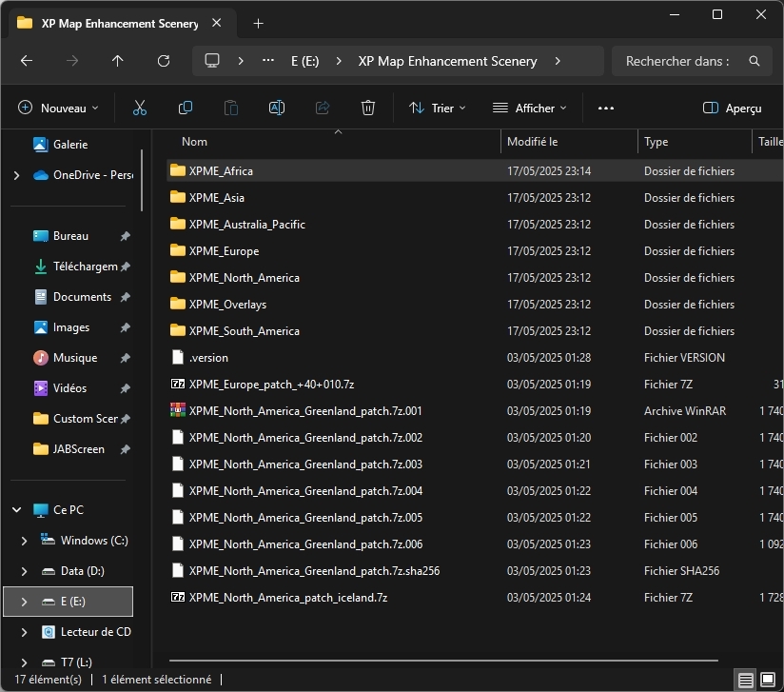Switch to details view in status bar
The height and width of the screenshot is (692, 784).
(746, 680)
